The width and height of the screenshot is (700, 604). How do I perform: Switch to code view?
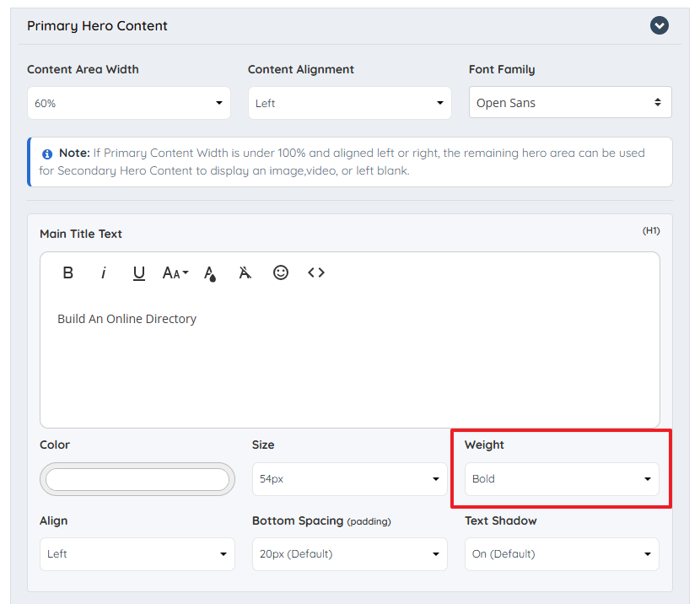(316, 272)
